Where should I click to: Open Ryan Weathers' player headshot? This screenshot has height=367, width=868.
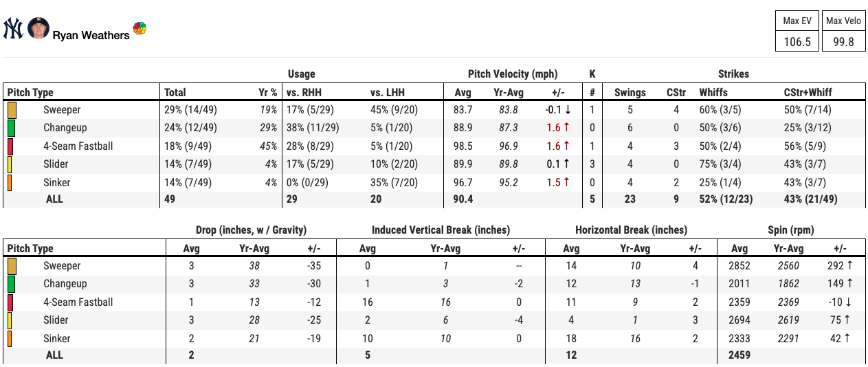[x=38, y=28]
